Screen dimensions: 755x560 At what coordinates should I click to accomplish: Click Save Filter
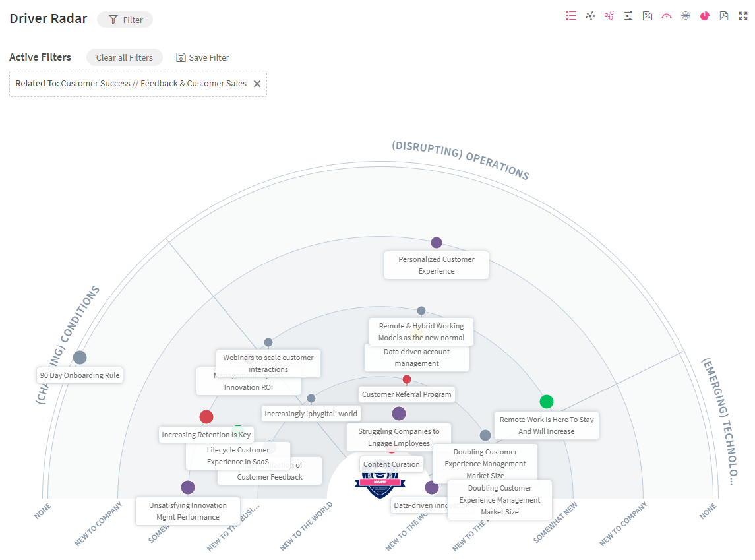click(x=202, y=57)
